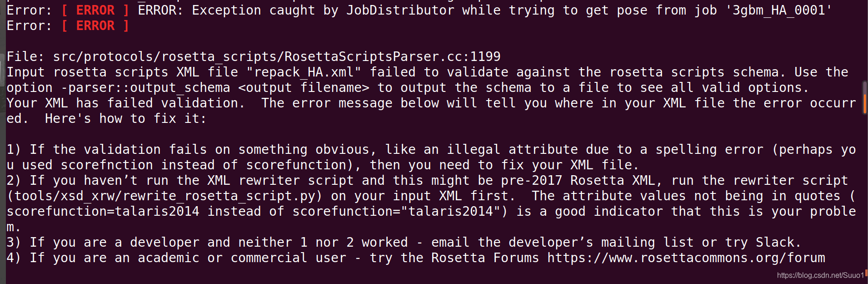Click the rewrite_rosetta_script.py tool path
Viewport: 868px width, 284px height.
165,196
